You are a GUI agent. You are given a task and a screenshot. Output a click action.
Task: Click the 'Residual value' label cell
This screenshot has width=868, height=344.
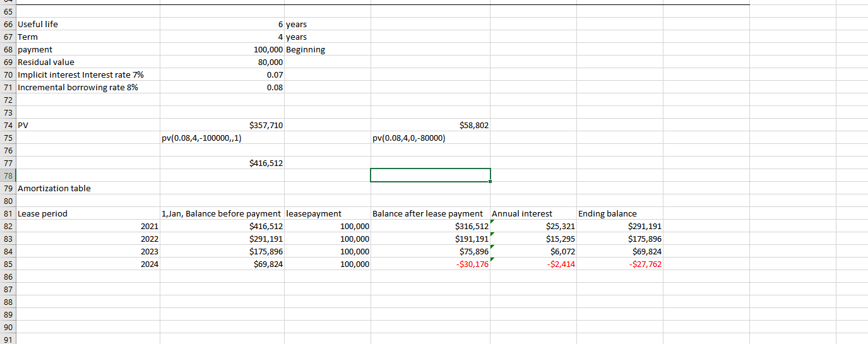coord(88,62)
